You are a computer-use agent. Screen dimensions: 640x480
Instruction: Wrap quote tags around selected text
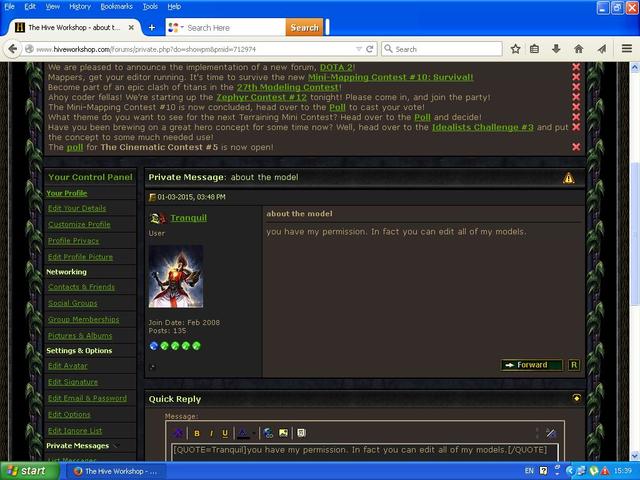coord(301,433)
